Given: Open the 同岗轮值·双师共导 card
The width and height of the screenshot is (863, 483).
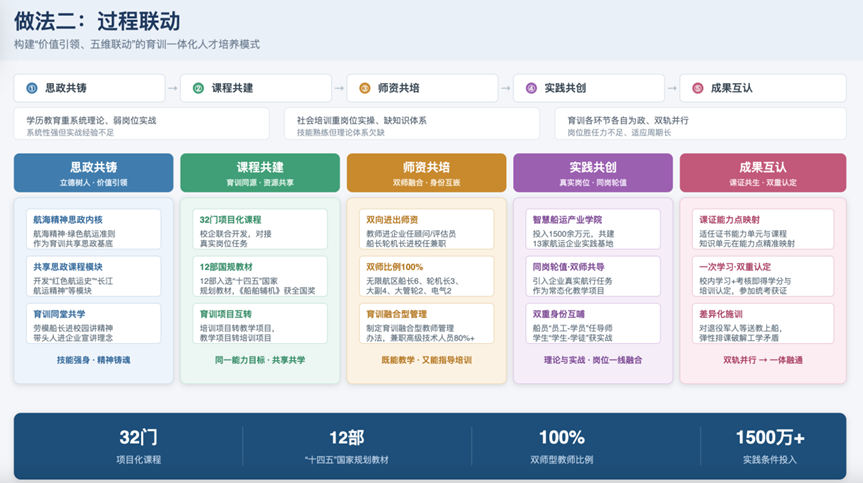Looking at the screenshot, I should [593, 276].
